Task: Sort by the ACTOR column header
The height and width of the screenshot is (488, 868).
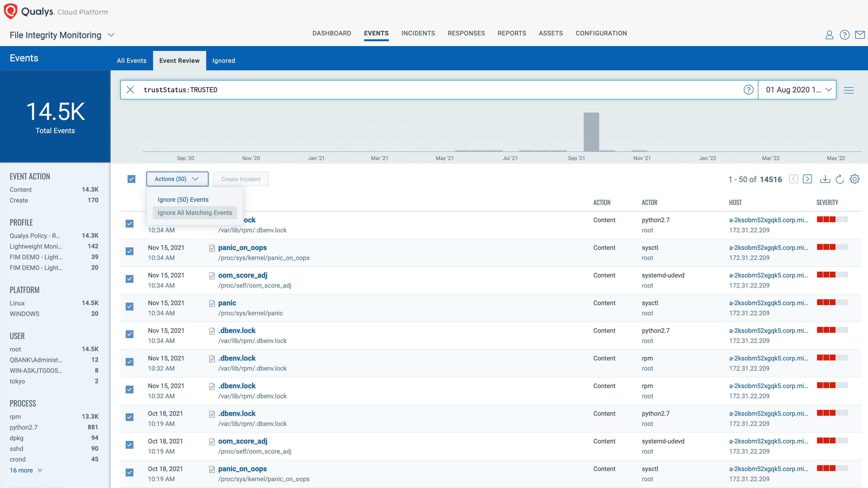Action: 649,203
